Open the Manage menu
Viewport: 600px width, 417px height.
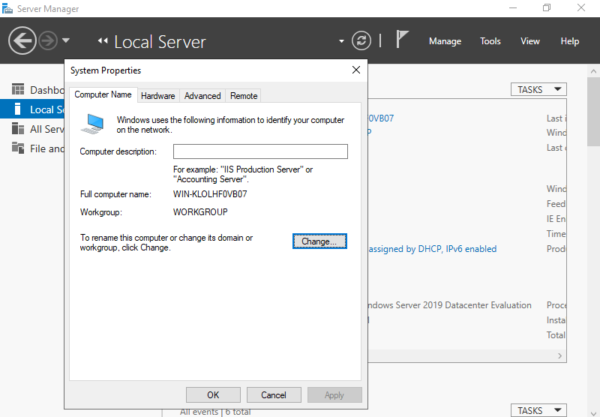[x=445, y=41]
